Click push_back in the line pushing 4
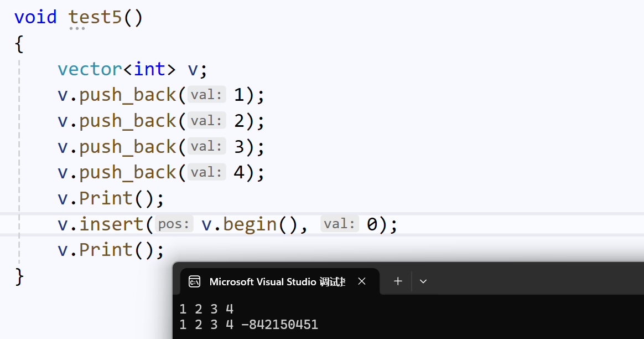The width and height of the screenshot is (644, 339). 127,173
